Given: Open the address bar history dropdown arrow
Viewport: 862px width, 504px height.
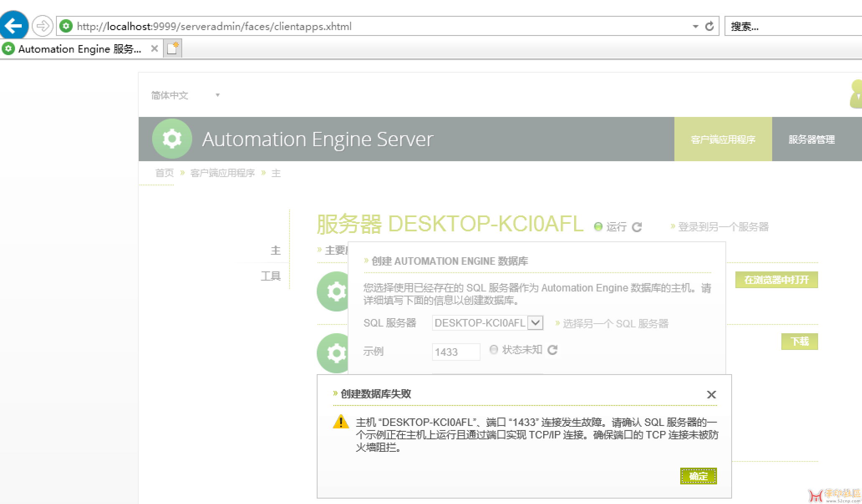Looking at the screenshot, I should (695, 26).
